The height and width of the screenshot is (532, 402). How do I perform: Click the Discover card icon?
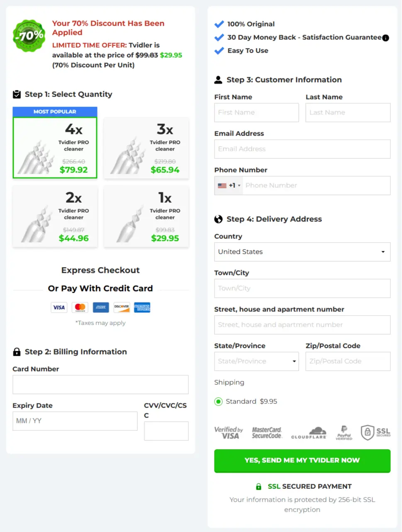122,307
